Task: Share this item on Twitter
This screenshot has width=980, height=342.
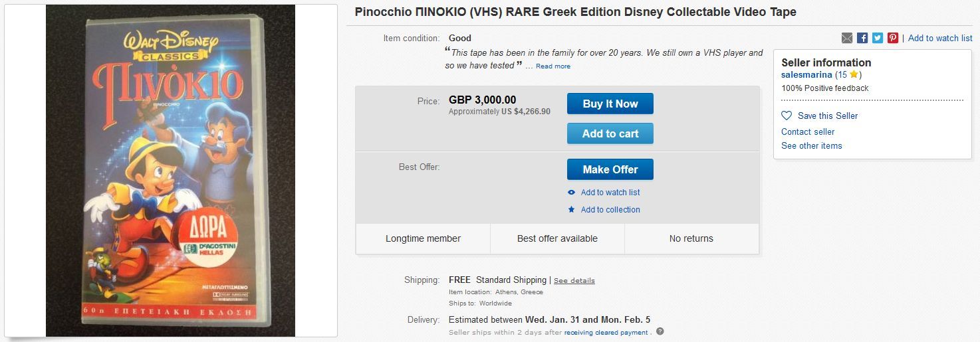Action: 878,38
